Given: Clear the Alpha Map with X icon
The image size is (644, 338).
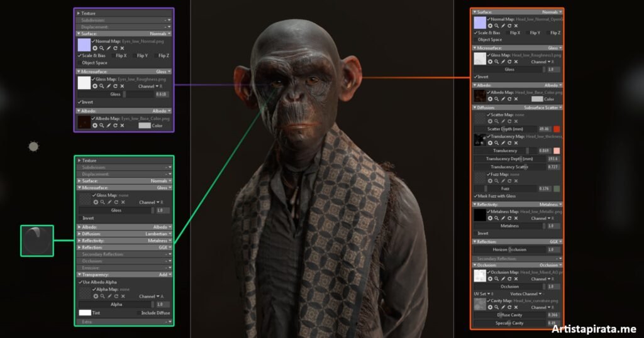Looking at the screenshot, I should coord(123,296).
